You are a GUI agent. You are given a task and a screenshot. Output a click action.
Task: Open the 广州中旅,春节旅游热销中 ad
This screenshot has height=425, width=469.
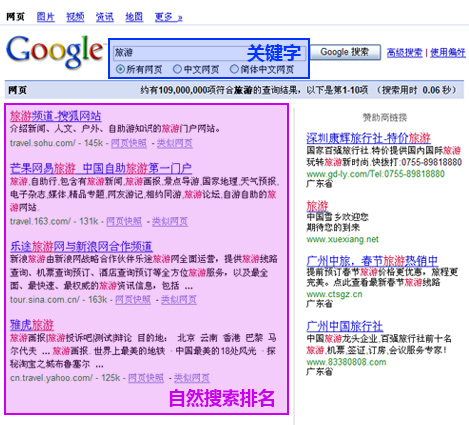372,260
